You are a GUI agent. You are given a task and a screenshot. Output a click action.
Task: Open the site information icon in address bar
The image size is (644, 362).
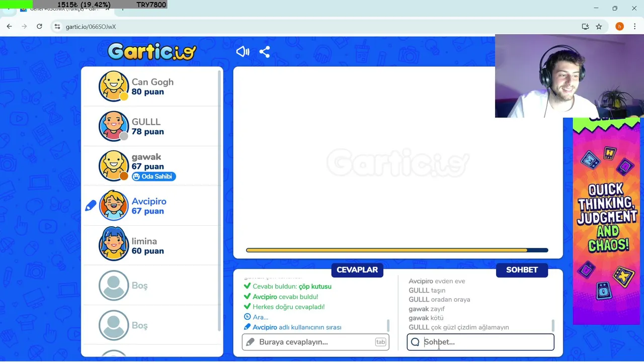click(x=57, y=27)
